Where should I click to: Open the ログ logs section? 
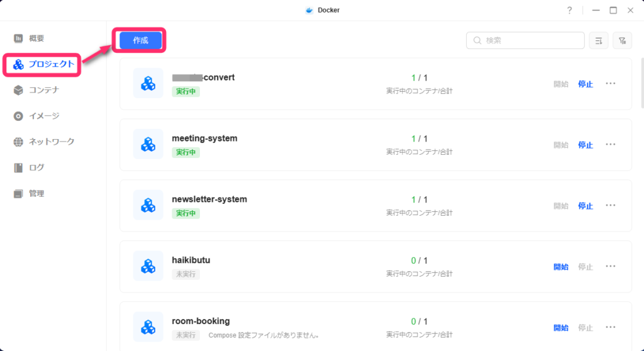point(29,168)
